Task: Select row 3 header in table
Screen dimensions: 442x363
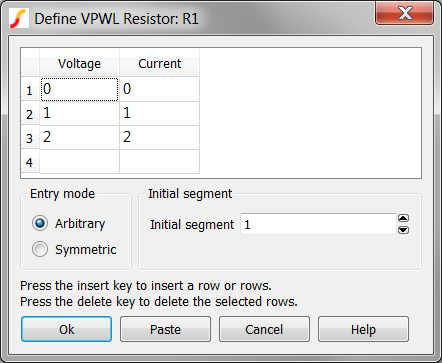Action: 30,137
